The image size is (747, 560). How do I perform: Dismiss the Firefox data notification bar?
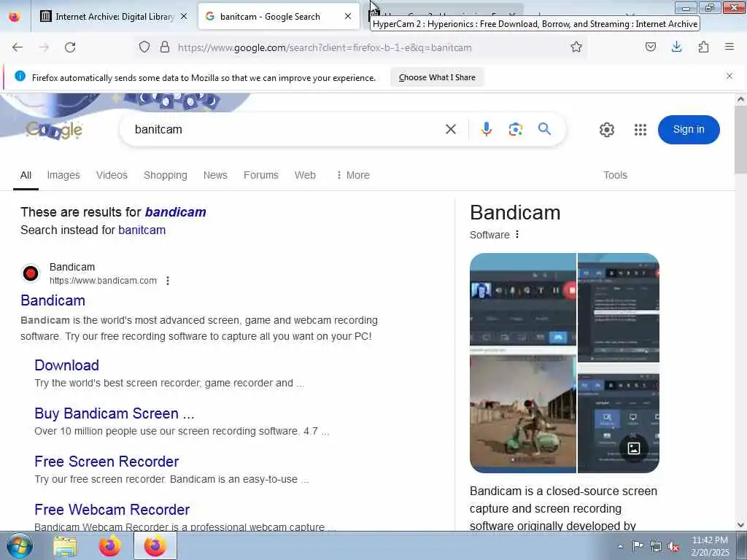tap(729, 76)
